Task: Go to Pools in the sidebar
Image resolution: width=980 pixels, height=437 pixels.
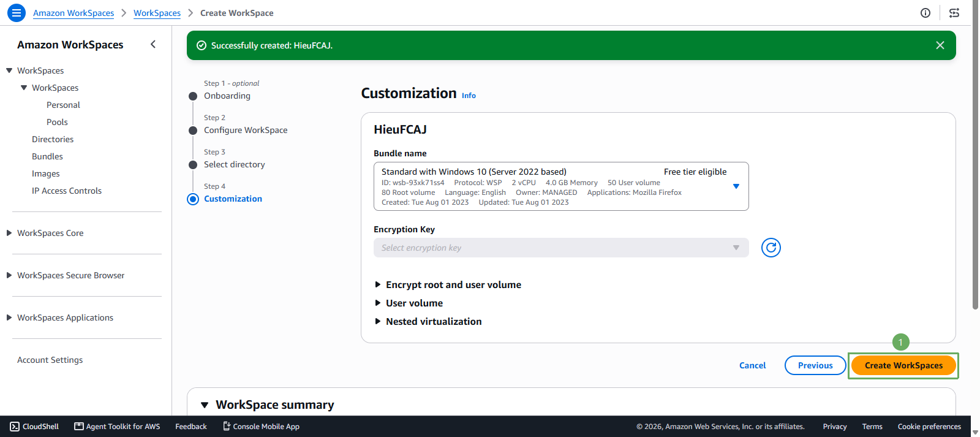Action: [57, 122]
